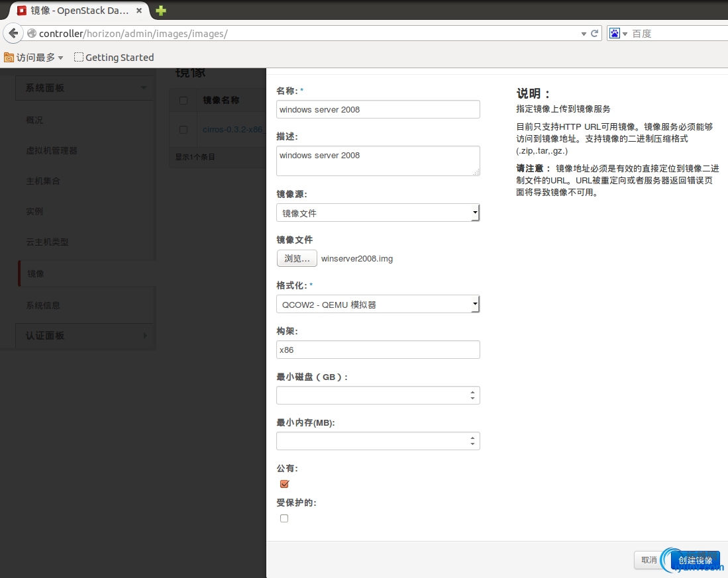
Task: Open the 镜像源 dropdown
Action: pos(378,213)
